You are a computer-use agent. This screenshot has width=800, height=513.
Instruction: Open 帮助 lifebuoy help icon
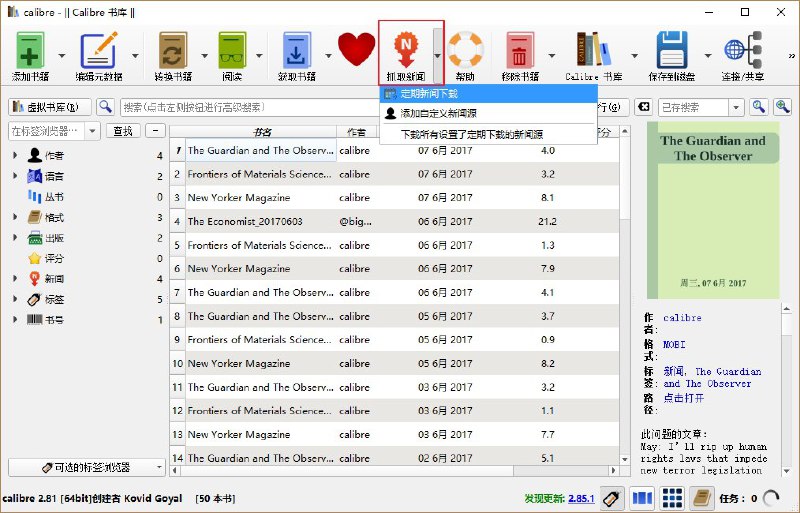click(x=465, y=52)
